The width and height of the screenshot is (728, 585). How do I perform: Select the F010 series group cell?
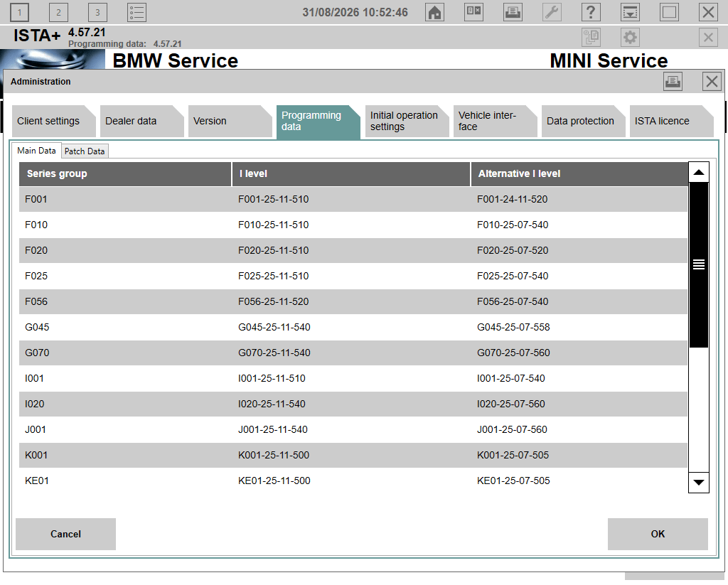pos(36,225)
